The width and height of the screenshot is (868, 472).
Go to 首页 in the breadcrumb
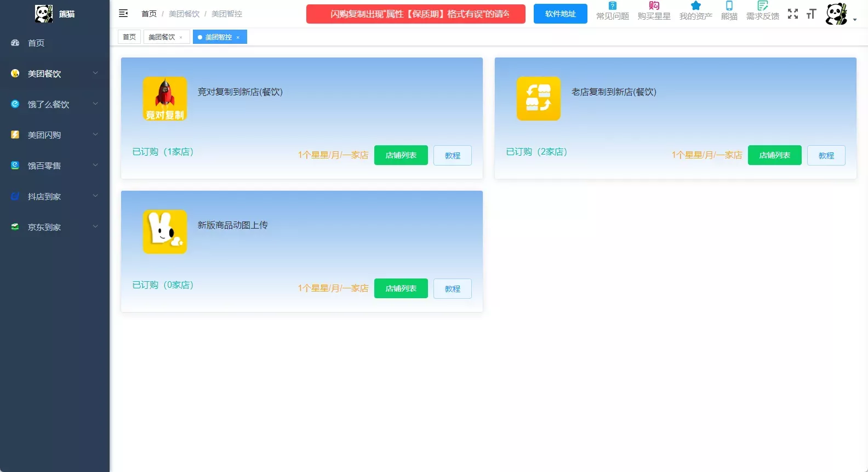149,14
